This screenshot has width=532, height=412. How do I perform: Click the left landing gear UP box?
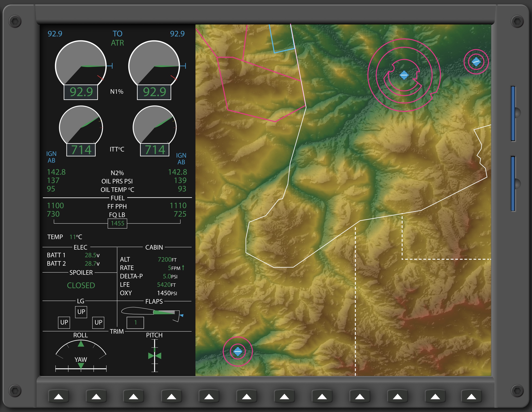point(64,322)
